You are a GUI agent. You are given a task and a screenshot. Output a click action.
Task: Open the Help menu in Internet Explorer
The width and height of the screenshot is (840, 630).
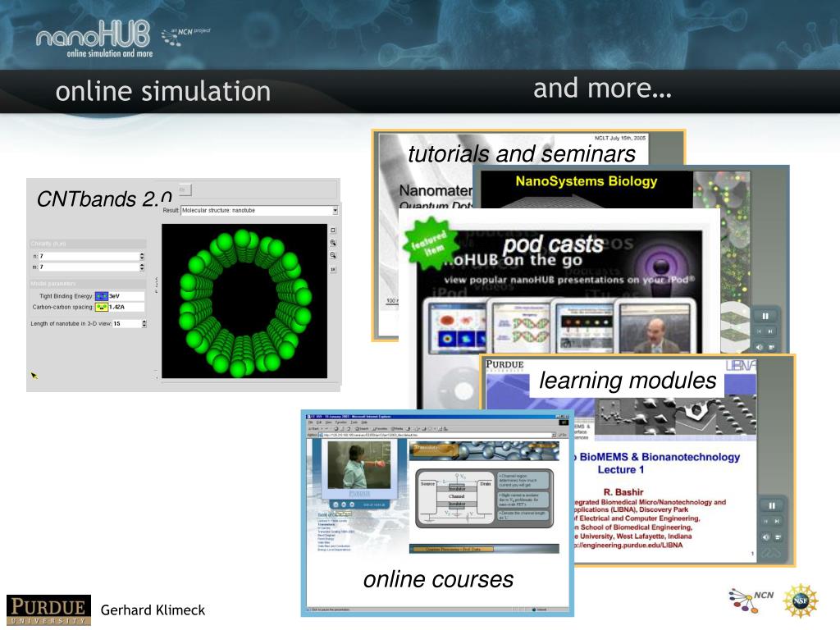[364, 422]
